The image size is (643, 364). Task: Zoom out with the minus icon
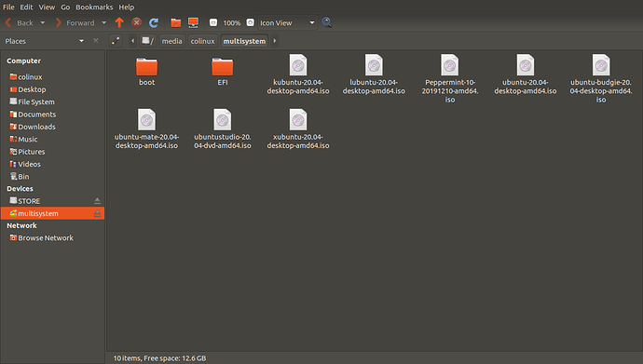coord(213,22)
